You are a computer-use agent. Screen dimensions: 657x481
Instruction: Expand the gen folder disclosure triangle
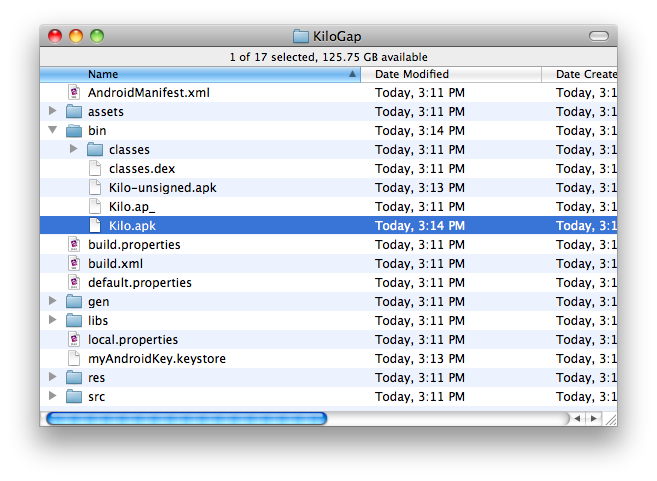coord(52,301)
